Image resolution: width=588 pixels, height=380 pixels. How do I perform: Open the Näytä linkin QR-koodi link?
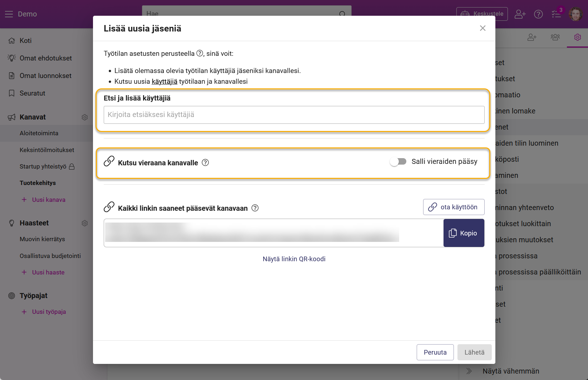(x=294, y=259)
